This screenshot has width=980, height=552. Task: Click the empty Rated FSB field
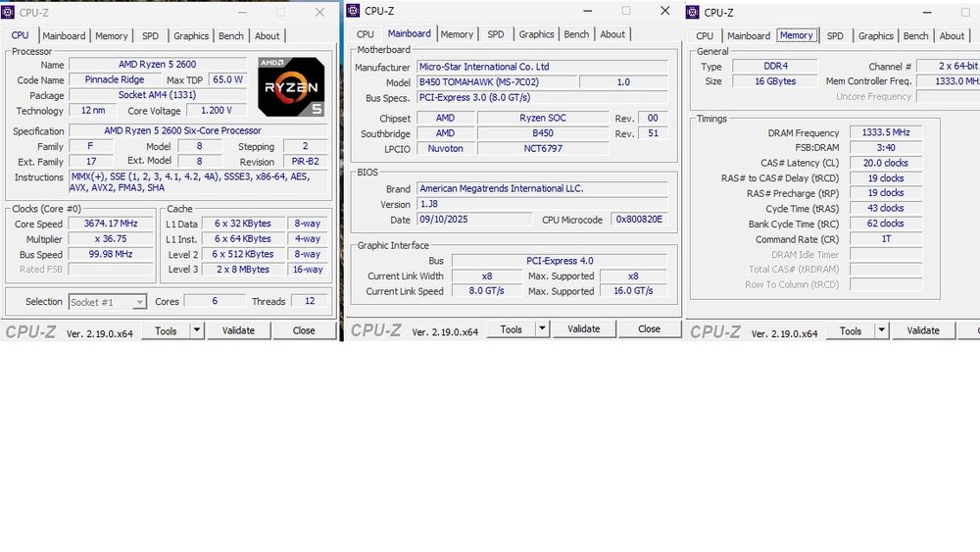pyautogui.click(x=111, y=270)
